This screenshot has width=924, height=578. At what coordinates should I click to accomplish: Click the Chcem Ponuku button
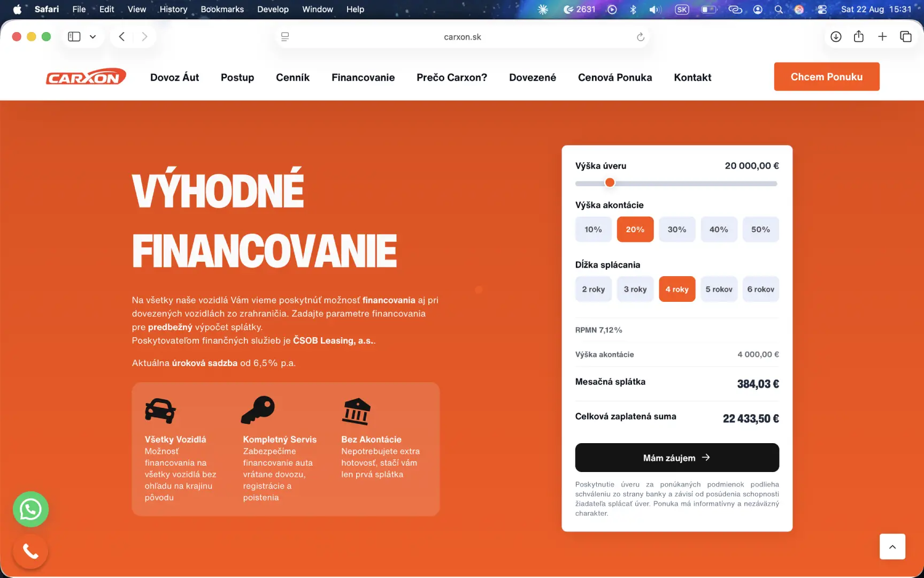click(x=827, y=77)
